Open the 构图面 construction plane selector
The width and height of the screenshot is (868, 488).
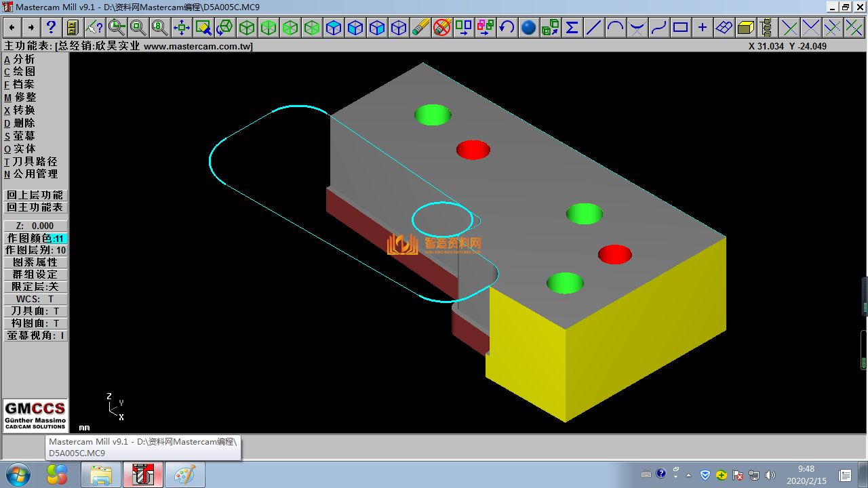coord(35,323)
